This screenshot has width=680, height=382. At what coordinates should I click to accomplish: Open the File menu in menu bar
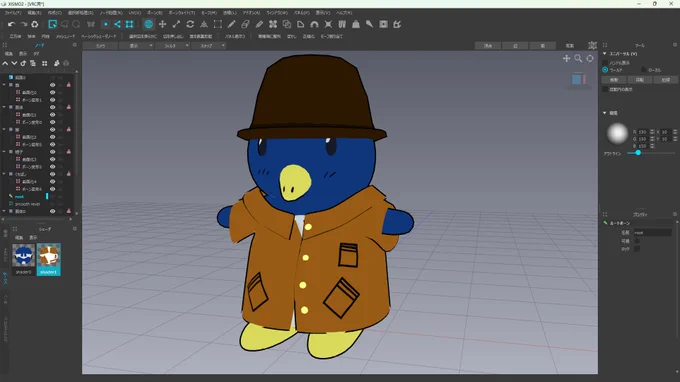click(13, 13)
